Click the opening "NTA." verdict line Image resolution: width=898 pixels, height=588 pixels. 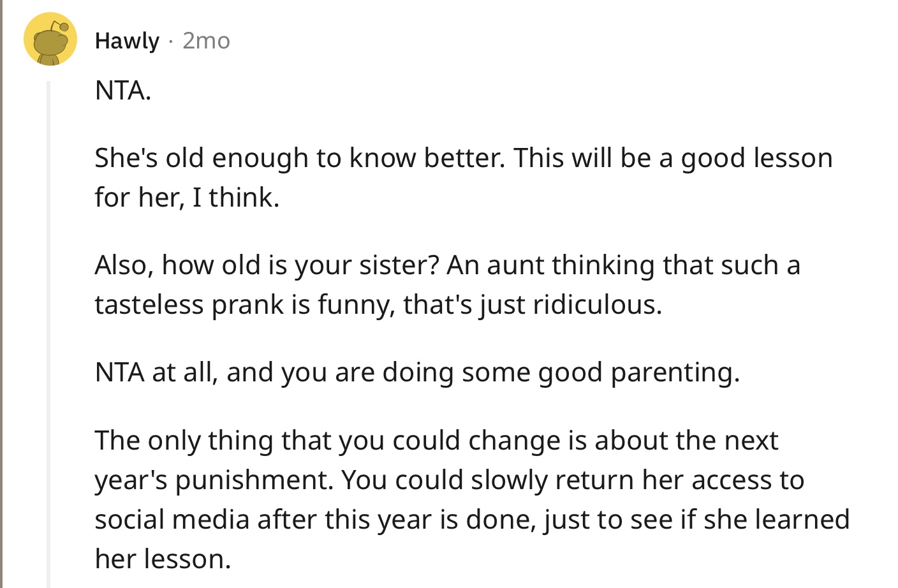tap(123, 91)
